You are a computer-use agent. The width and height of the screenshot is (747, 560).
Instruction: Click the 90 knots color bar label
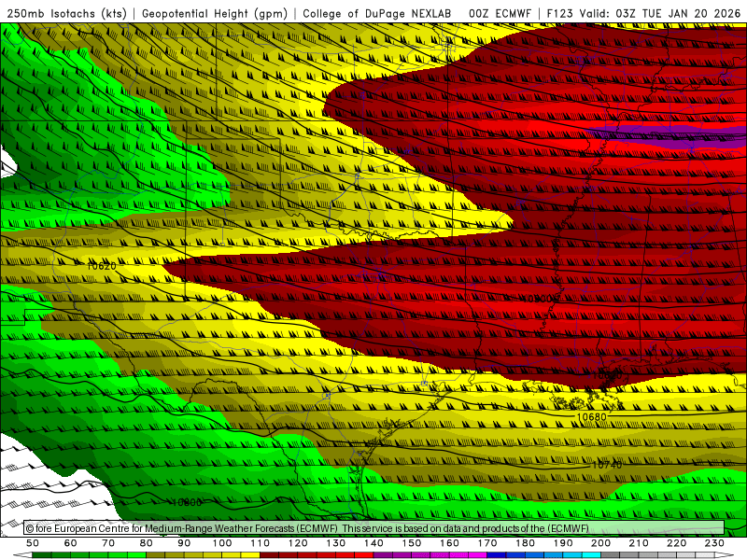[184, 543]
